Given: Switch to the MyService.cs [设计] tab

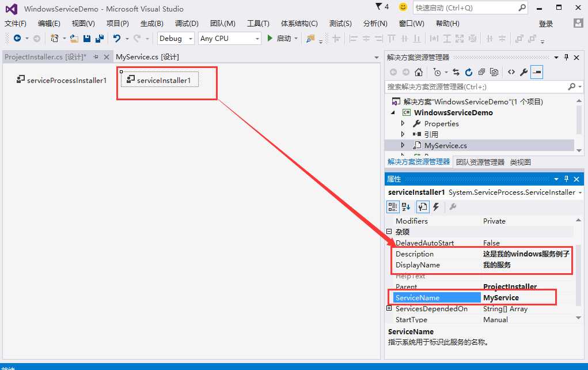Looking at the screenshot, I should point(147,56).
